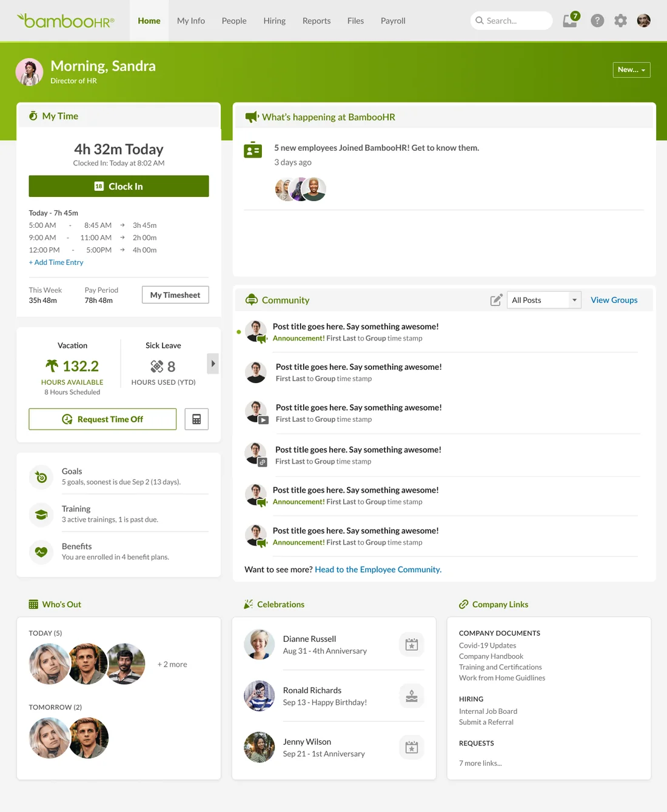Open the 5 new employees joined announcement
Screen dimensions: 667x812
click(x=377, y=148)
